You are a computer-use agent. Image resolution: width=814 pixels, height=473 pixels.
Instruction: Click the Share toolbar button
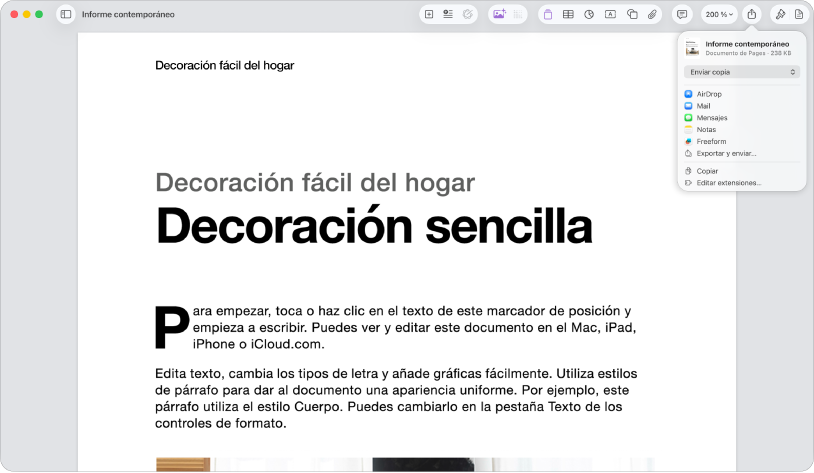pyautogui.click(x=752, y=15)
